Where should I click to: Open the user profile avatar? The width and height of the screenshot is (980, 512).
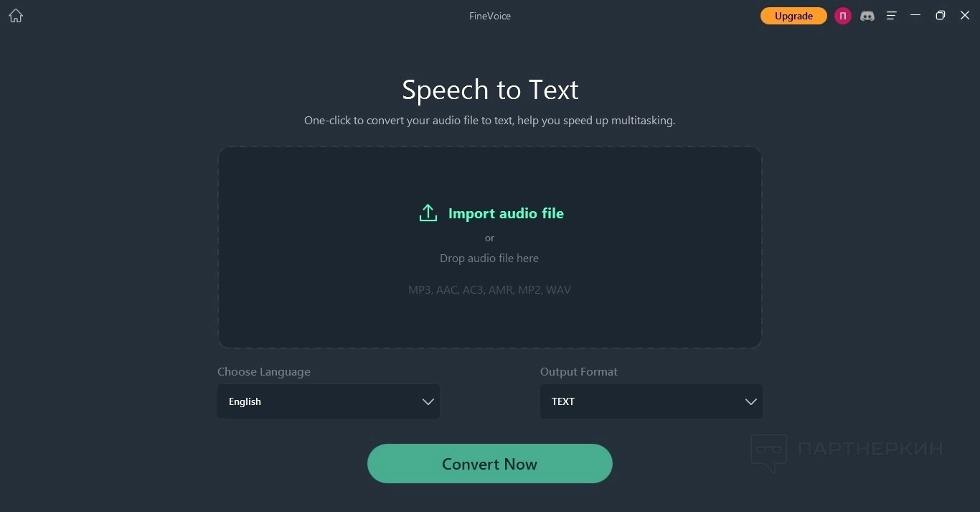(x=843, y=16)
